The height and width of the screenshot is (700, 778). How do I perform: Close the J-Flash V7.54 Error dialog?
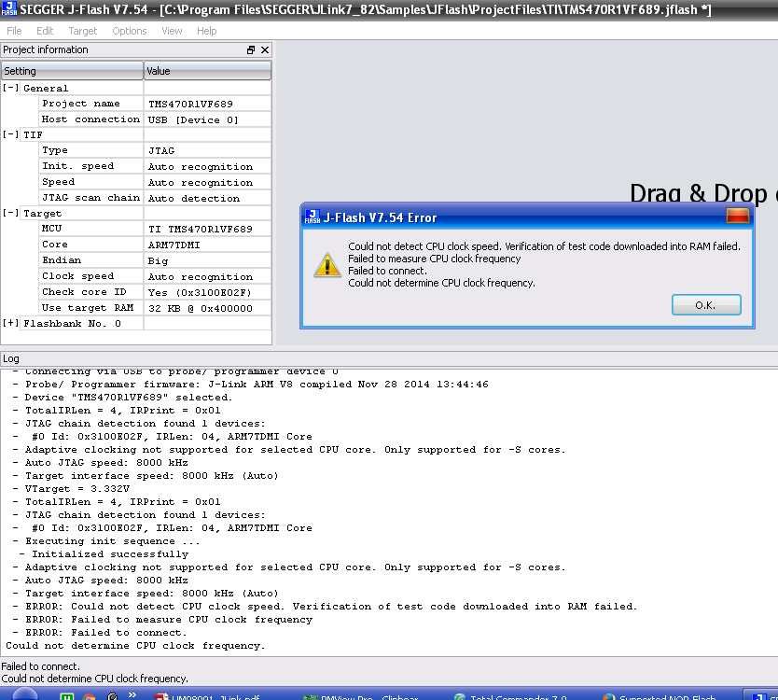coord(737,216)
